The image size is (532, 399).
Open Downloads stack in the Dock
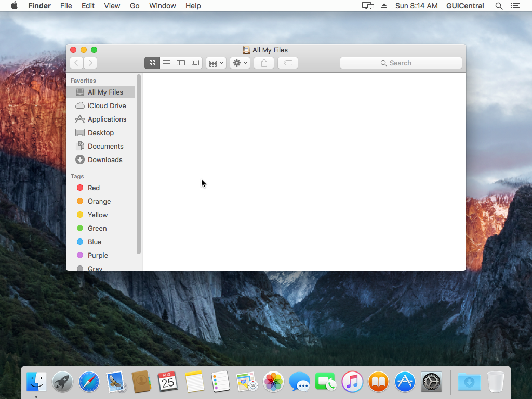click(469, 382)
